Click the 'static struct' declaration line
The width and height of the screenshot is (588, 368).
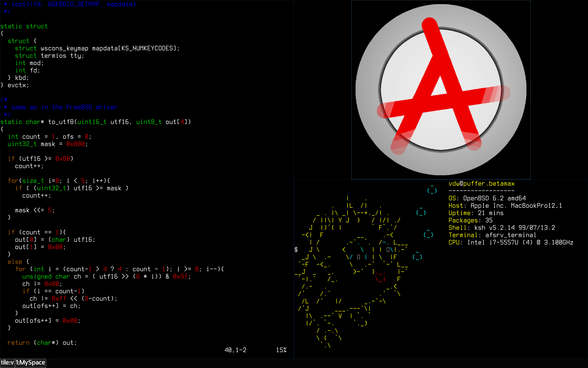(x=24, y=26)
